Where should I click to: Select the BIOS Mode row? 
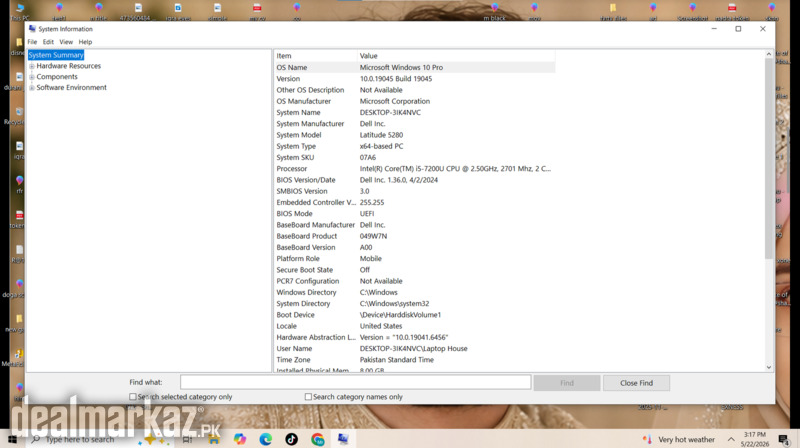click(414, 213)
